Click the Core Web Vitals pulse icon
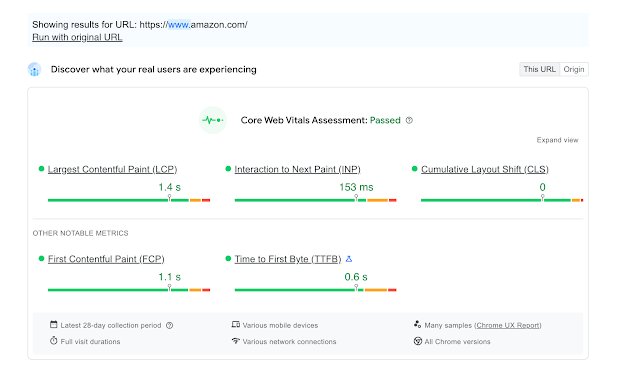 [x=213, y=120]
